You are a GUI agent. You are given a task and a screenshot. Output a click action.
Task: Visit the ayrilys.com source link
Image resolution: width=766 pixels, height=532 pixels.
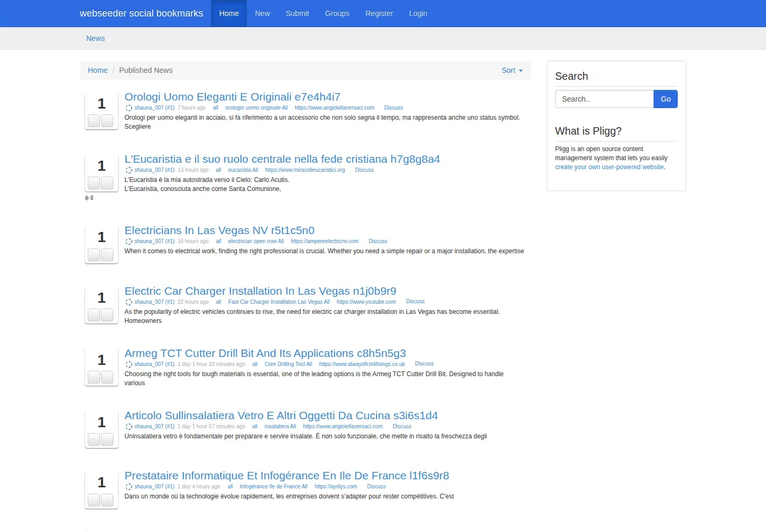click(336, 487)
